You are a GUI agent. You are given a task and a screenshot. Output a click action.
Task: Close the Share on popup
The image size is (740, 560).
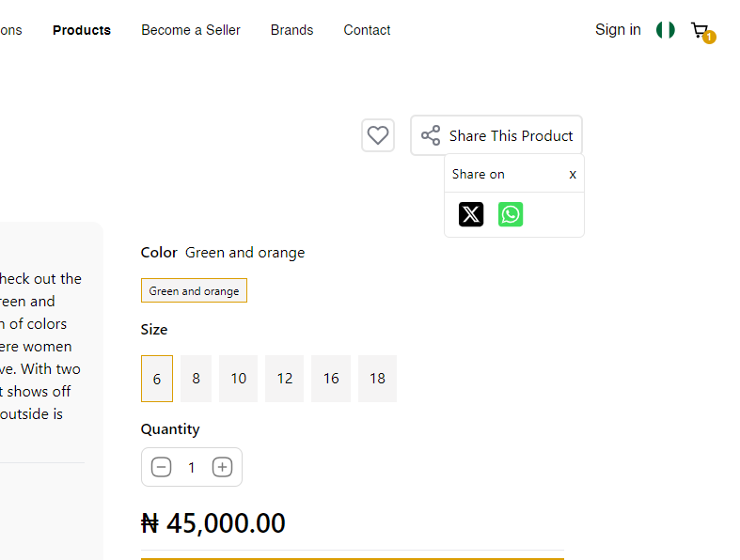573,174
